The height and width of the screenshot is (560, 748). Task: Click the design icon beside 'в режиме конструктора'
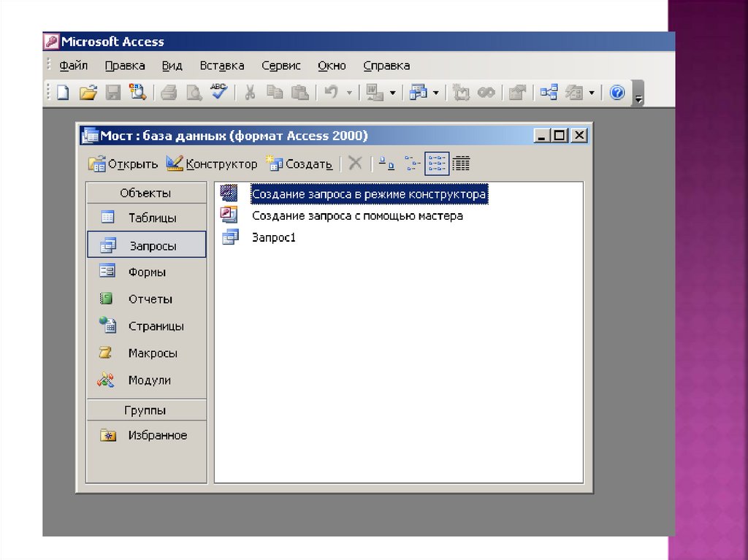coord(229,193)
